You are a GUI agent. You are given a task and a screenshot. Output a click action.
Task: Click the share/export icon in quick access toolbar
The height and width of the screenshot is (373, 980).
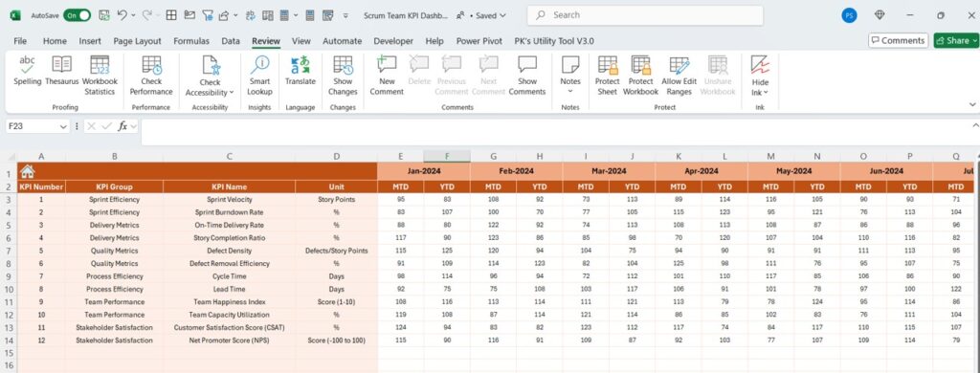[x=223, y=15]
